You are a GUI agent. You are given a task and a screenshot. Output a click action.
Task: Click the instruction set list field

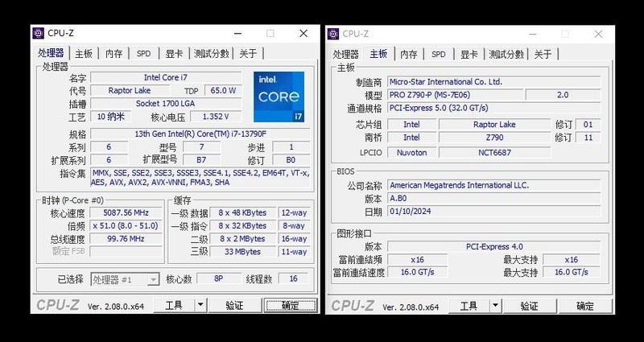tap(200, 178)
